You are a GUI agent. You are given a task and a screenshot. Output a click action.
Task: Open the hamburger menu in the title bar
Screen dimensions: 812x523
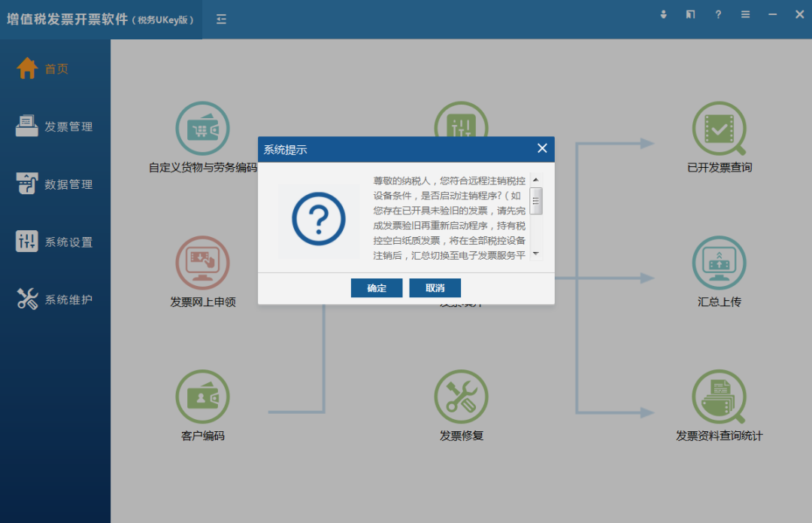(745, 14)
